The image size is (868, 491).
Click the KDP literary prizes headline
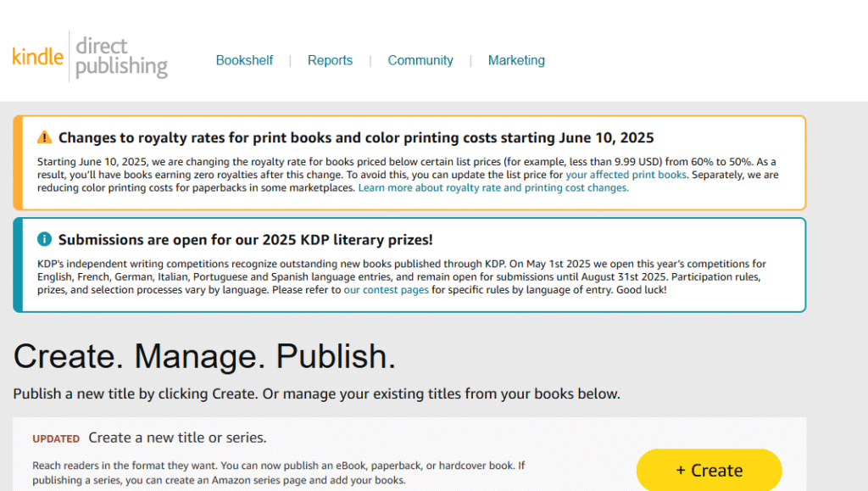pos(245,240)
